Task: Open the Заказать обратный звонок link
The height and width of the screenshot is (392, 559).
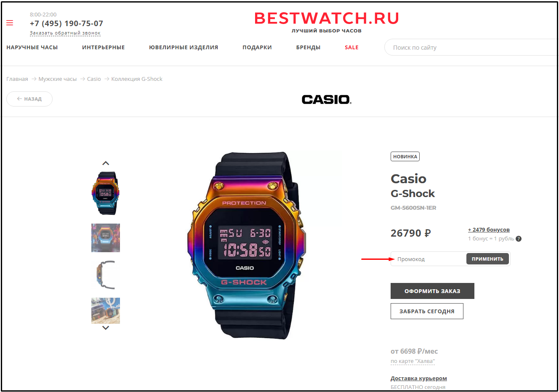Action: (65, 33)
